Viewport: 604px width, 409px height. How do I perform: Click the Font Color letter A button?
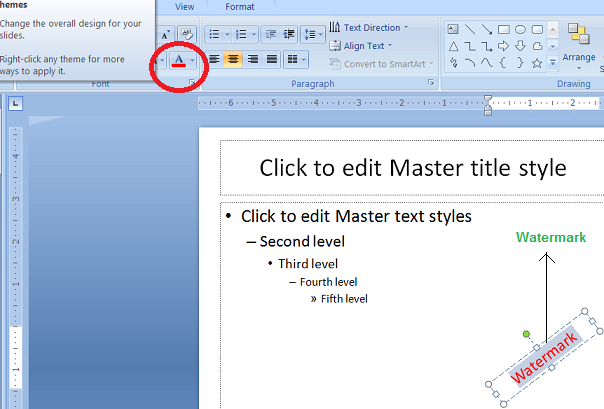(x=179, y=60)
